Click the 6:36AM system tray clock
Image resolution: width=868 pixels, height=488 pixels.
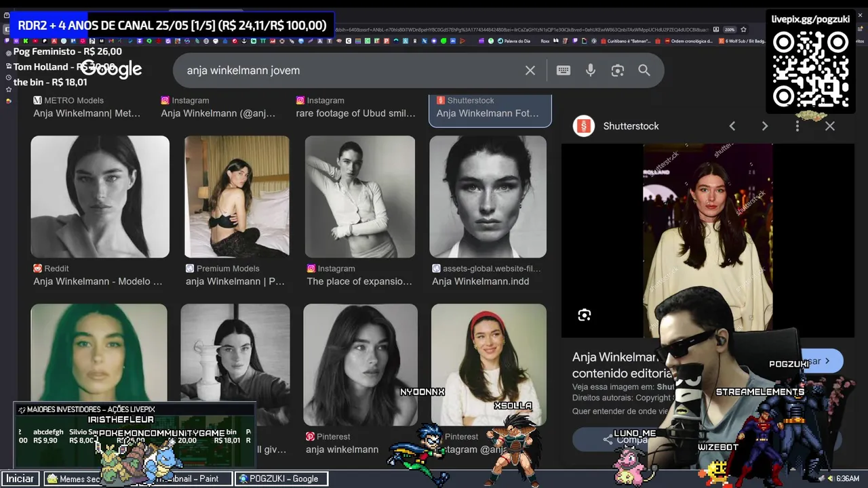coord(848,479)
